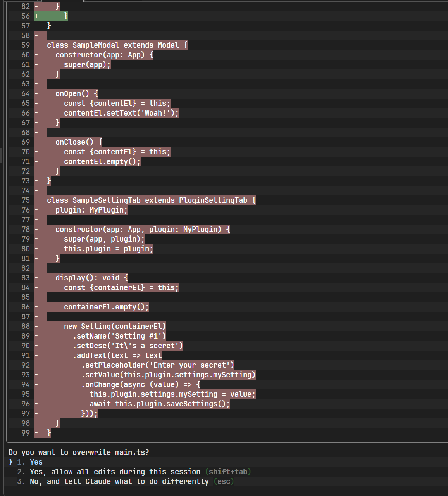The height and width of the screenshot is (496, 448).
Task: Click 'contentEl.setText('Woah!');' line
Action: (121, 113)
